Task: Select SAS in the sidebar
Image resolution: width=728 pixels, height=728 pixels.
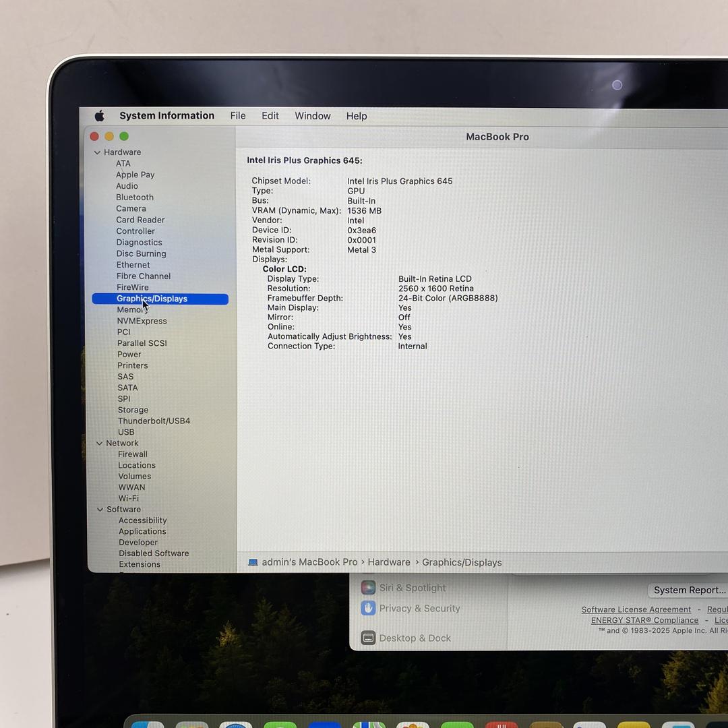Action: pyautogui.click(x=125, y=377)
